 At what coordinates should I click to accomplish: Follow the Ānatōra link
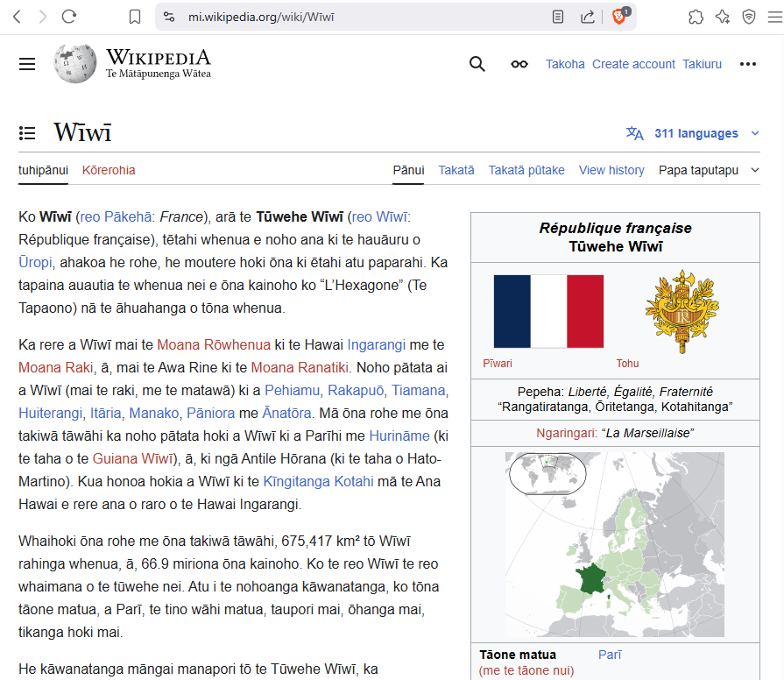(286, 414)
